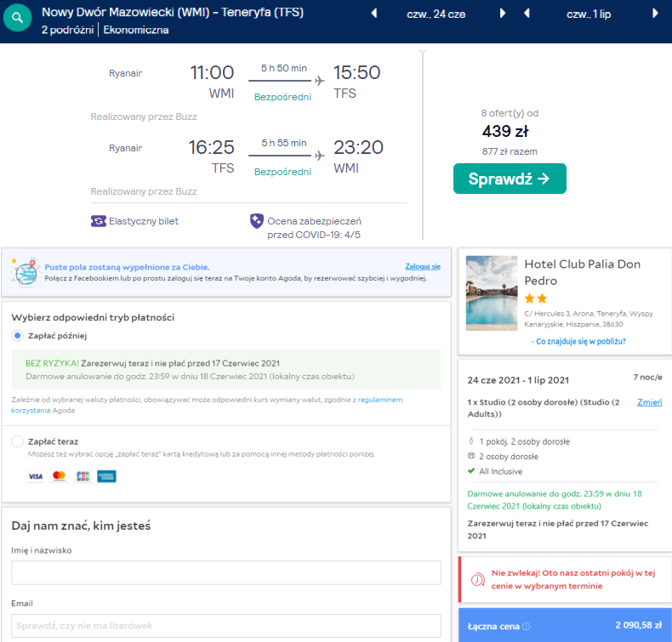This screenshot has height=642, width=672.
Task: Focus the Imię i nazwisko field
Action: (x=226, y=572)
